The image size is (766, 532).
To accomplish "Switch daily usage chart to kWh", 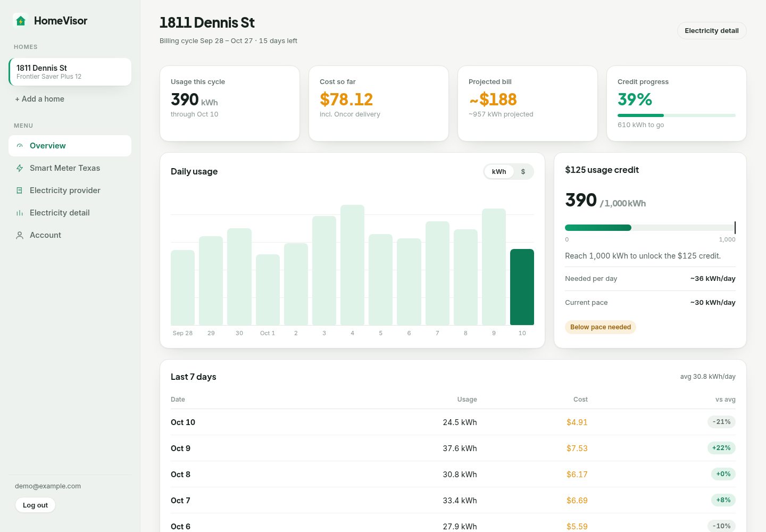I will [499, 172].
